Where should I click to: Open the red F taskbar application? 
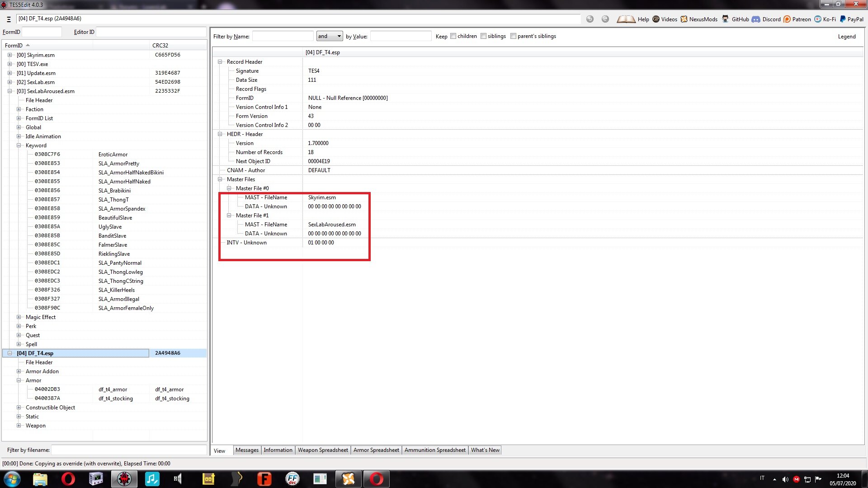tap(264, 479)
